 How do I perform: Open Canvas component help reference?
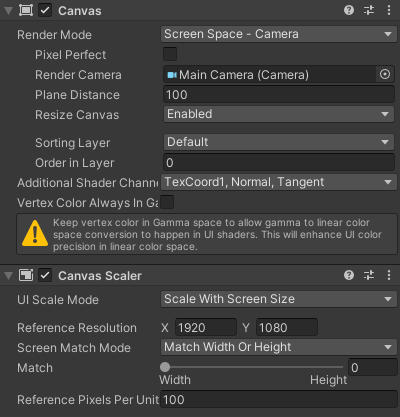[x=349, y=10]
